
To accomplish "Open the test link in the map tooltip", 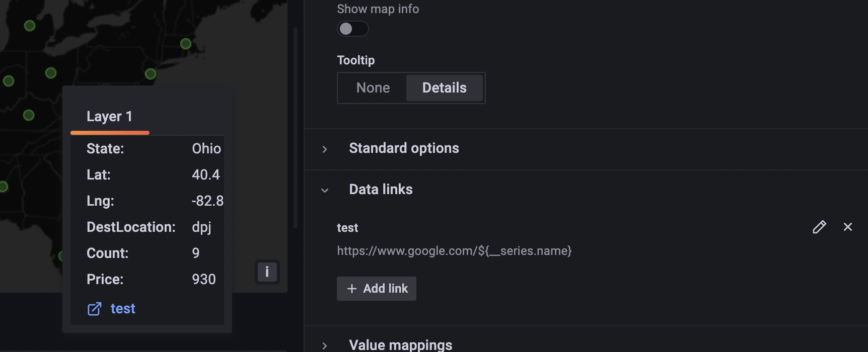I will (123, 308).
